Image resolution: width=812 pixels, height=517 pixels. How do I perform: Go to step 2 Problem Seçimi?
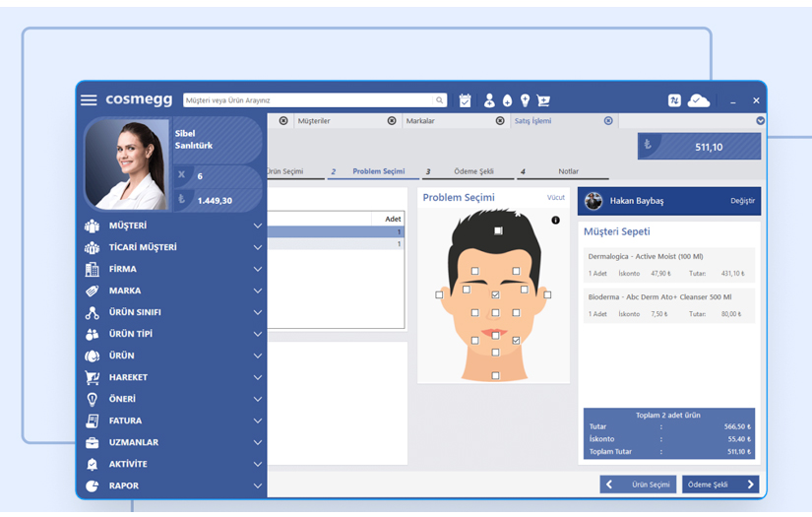pyautogui.click(x=373, y=171)
